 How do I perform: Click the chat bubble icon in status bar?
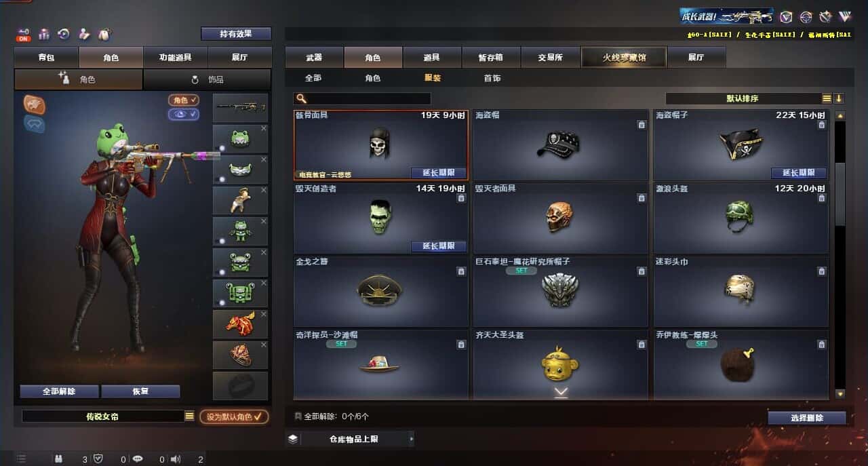[138, 459]
